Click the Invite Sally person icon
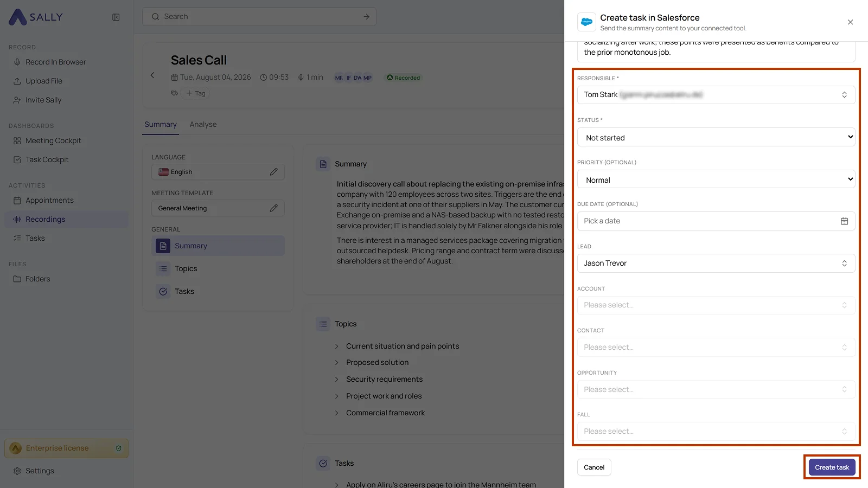 (x=17, y=100)
